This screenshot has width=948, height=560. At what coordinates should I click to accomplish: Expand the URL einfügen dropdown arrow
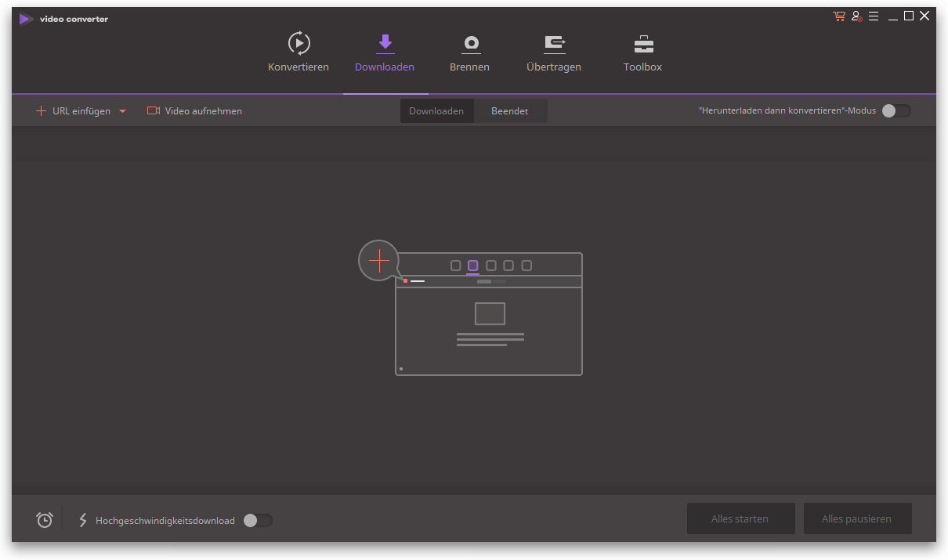tap(122, 111)
